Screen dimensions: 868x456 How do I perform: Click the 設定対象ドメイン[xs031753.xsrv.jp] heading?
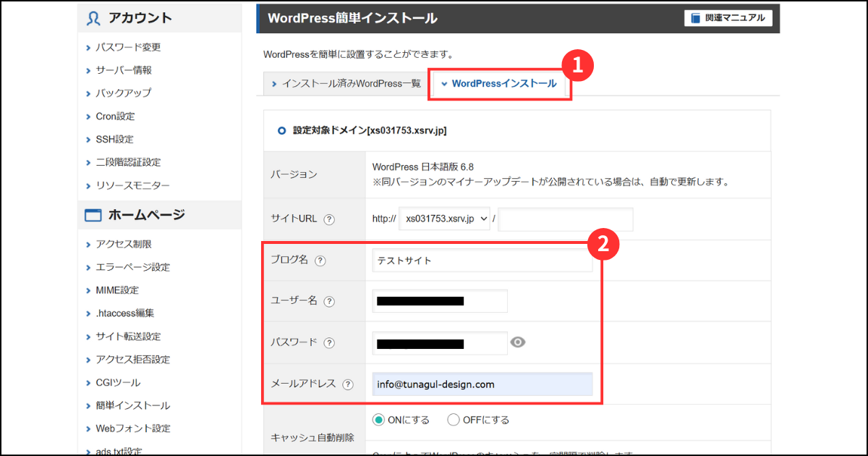(370, 131)
